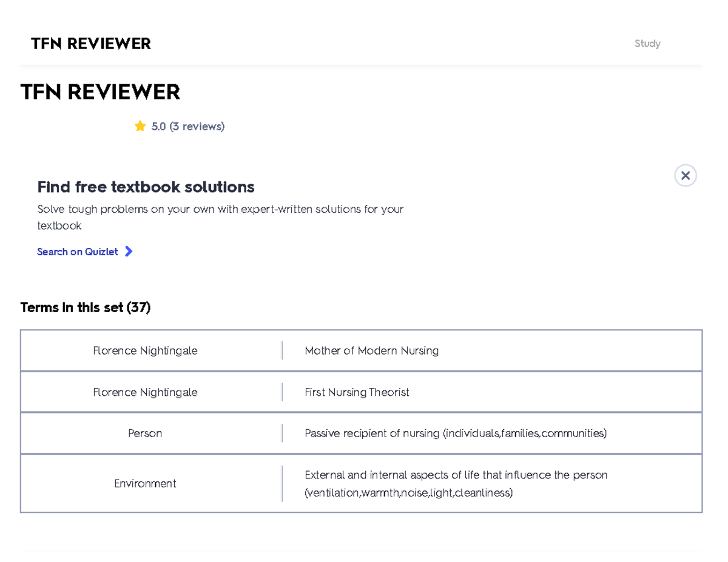Image resolution: width=728 pixels, height=562 pixels.
Task: Click the TFN REVIEWER logo in the header
Action: 91,43
